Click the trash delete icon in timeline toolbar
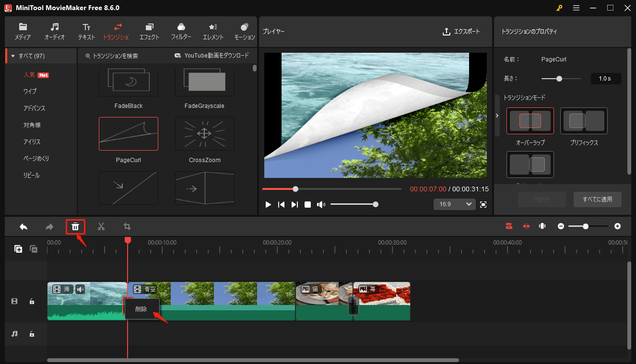636x364 pixels. click(x=75, y=226)
